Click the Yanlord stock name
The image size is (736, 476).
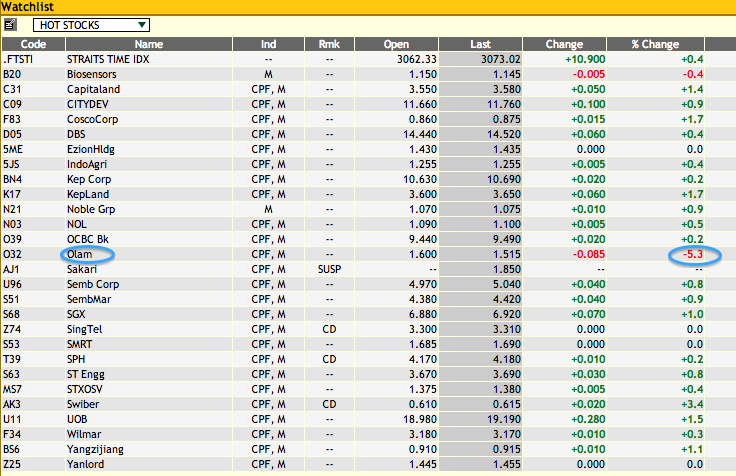point(85,465)
